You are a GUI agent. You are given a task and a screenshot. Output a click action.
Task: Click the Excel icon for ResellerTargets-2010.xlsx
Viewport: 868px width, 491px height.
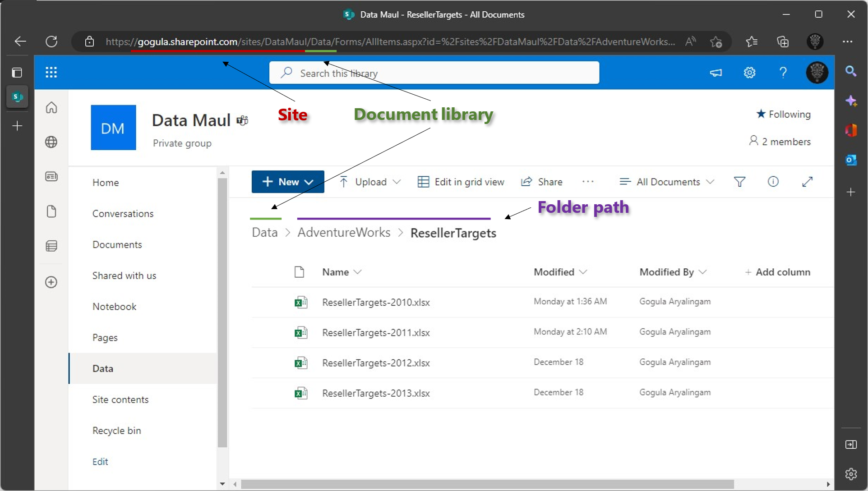300,302
